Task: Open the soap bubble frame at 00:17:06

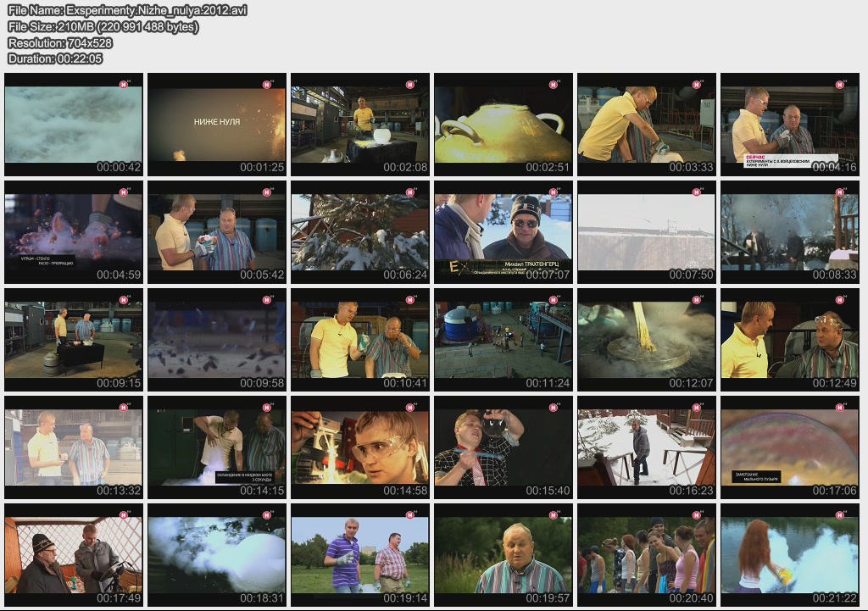Action: tap(789, 447)
